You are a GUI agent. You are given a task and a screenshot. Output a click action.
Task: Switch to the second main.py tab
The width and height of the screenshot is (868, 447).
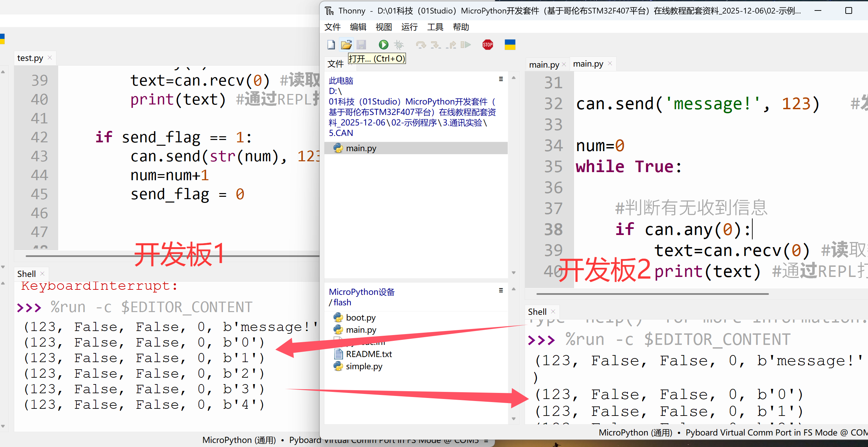pyautogui.click(x=588, y=64)
